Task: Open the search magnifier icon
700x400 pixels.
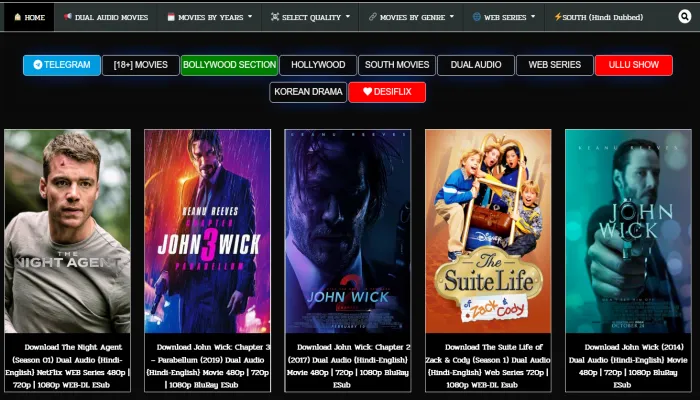Action: tap(684, 17)
